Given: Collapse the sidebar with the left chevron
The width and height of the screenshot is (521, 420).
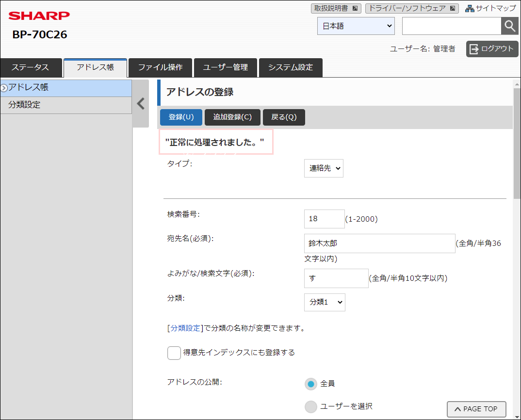Looking at the screenshot, I should (141, 104).
